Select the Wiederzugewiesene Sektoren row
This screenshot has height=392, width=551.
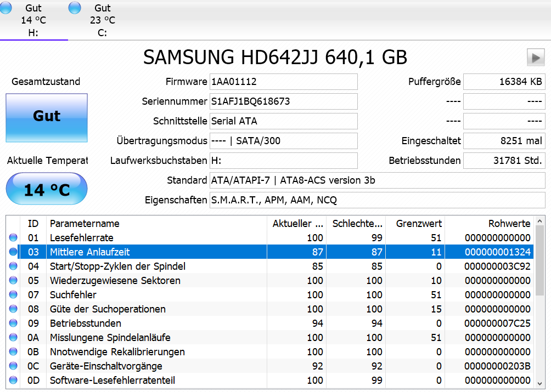pyautogui.click(x=270, y=280)
